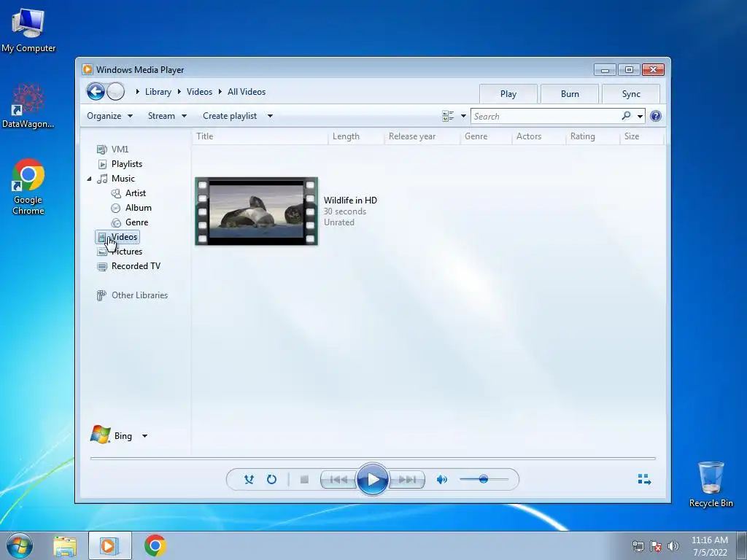Sort by the Genre column header
Viewport: 747px width, 560px height.
[x=486, y=136]
